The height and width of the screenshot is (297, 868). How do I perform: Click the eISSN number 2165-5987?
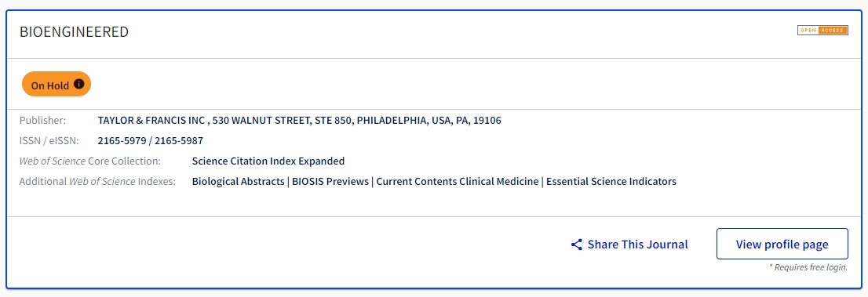179,140
